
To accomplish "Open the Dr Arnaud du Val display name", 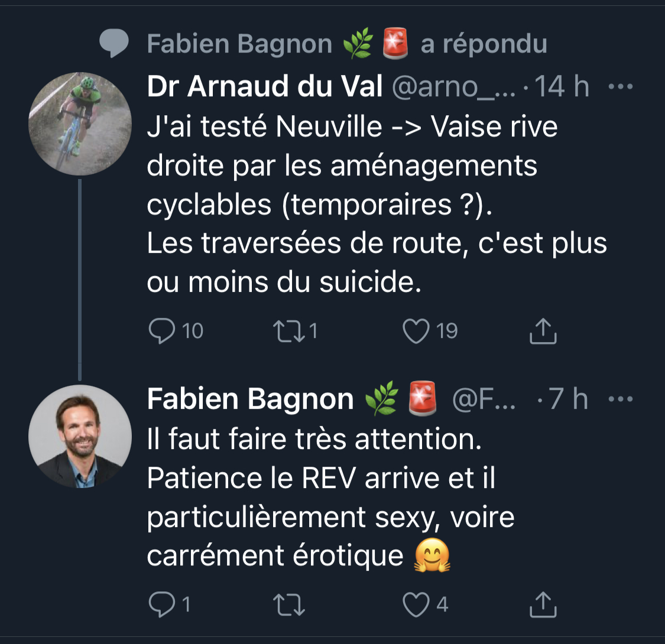I will 265,87.
